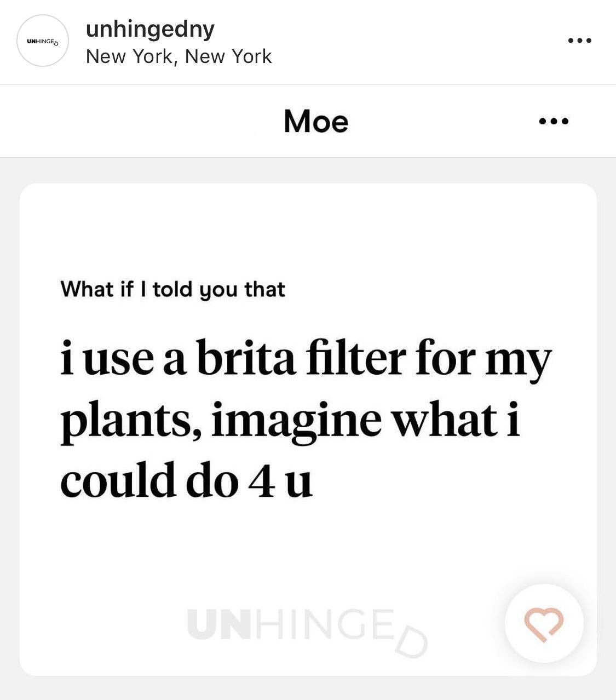Click the UNHINGED watermark on the card
616x700 pixels.
coord(307,628)
